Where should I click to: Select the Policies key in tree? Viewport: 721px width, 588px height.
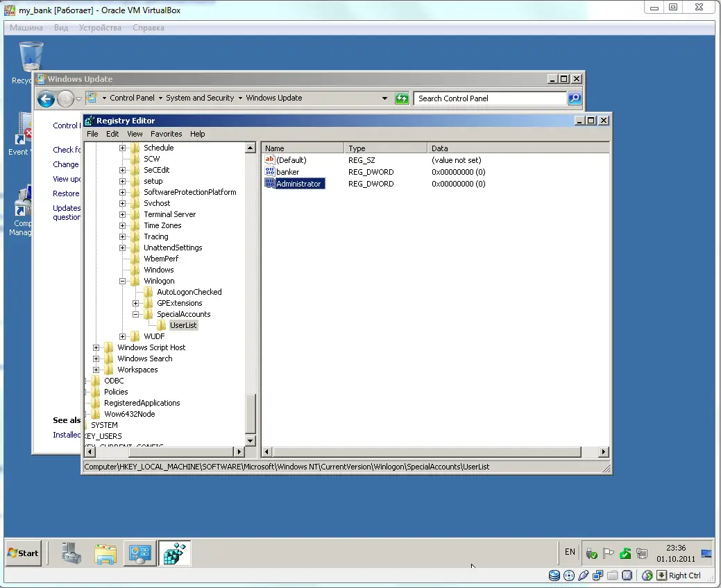pos(116,392)
